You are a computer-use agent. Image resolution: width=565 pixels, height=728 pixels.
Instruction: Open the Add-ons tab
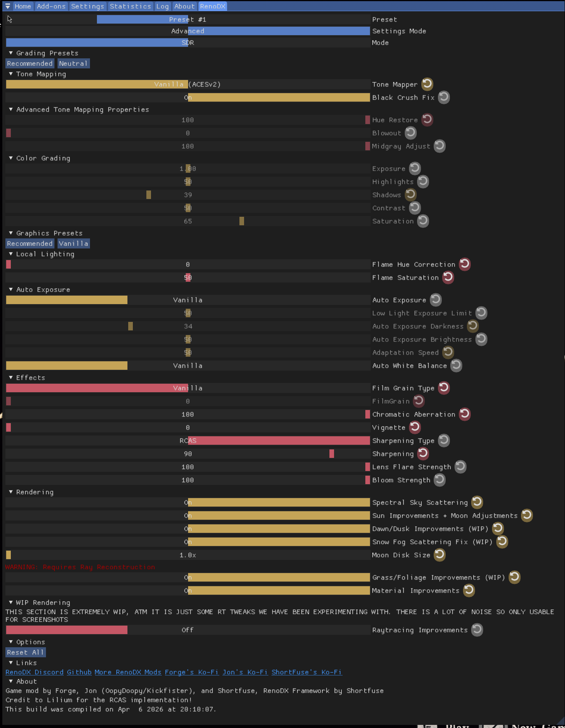[x=51, y=6]
